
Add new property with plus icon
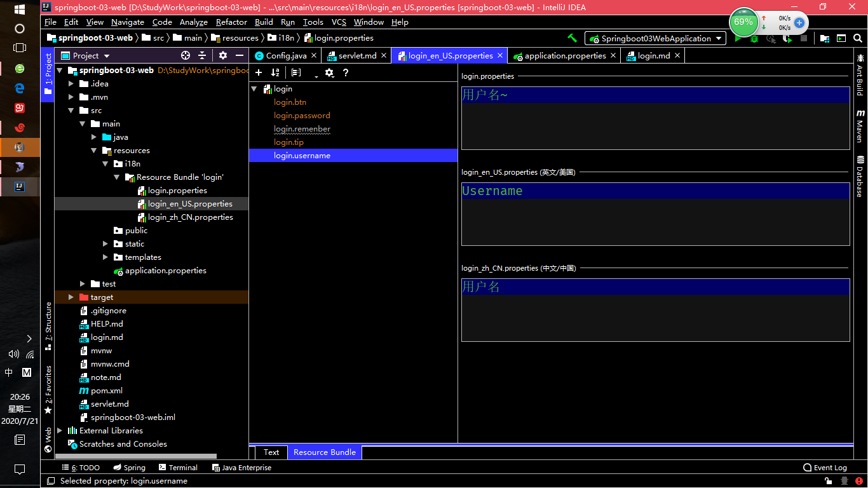(x=259, y=72)
